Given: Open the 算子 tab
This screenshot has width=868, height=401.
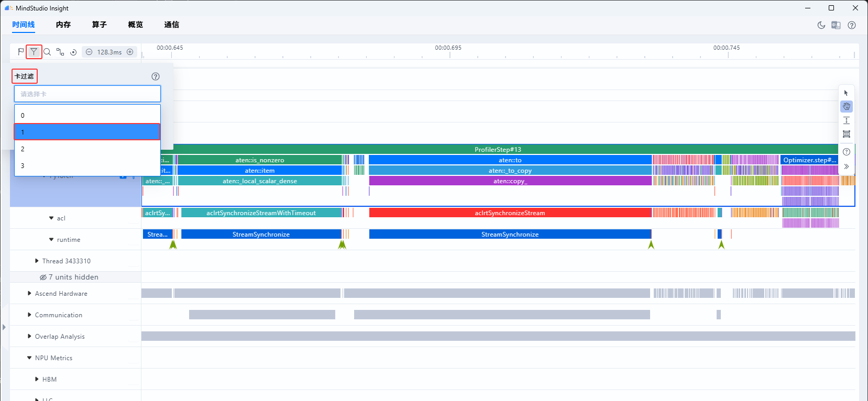Looking at the screenshot, I should tap(100, 25).
